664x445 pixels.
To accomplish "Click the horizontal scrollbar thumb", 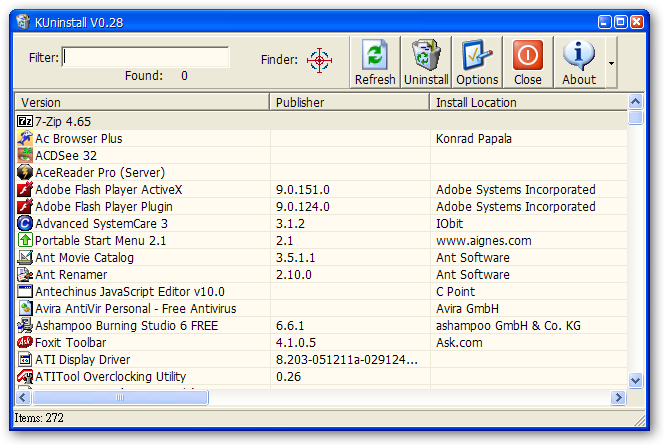I will coord(120,397).
